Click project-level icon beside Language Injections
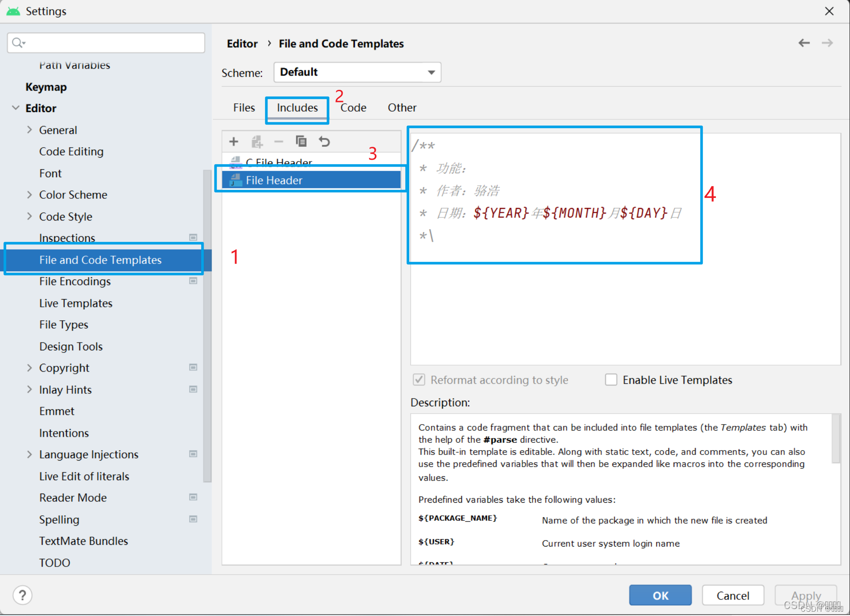 coord(193,454)
